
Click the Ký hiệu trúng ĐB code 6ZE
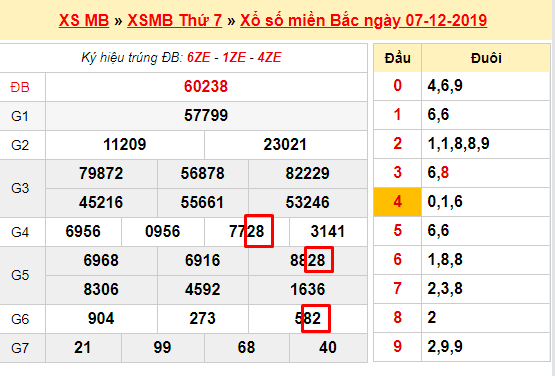coord(199,57)
